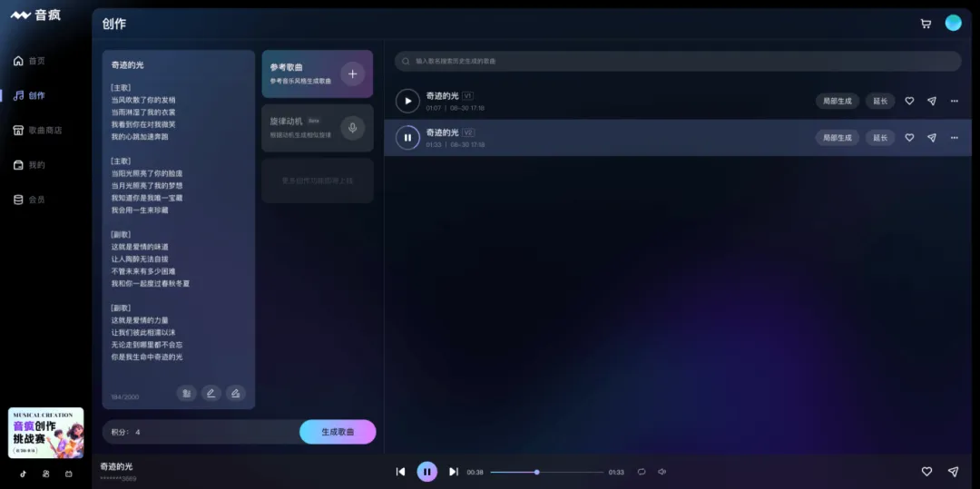Click the microphone icon for 旋律动机
The width and height of the screenshot is (980, 489).
pos(353,128)
